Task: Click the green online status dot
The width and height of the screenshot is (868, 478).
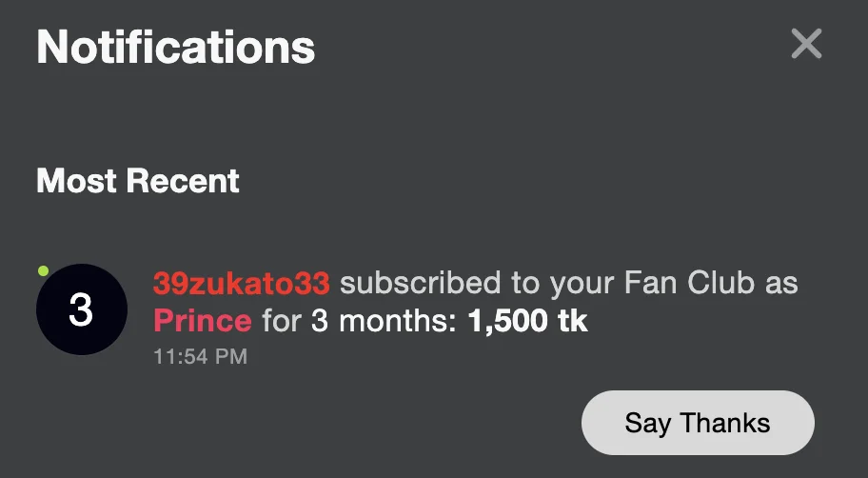Action: (44, 271)
